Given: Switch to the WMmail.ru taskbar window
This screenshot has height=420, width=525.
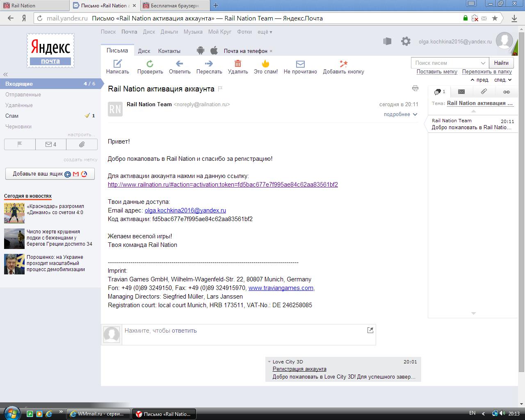Looking at the screenshot, I should (x=98, y=414).
